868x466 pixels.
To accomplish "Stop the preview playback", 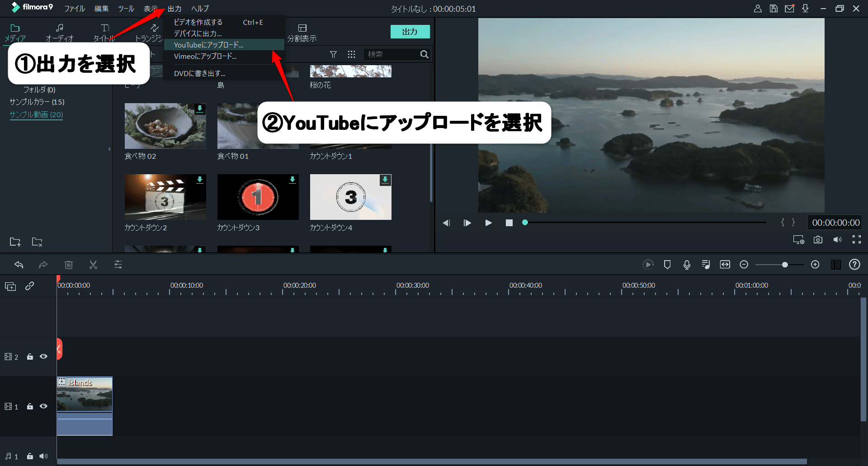I will tap(509, 223).
